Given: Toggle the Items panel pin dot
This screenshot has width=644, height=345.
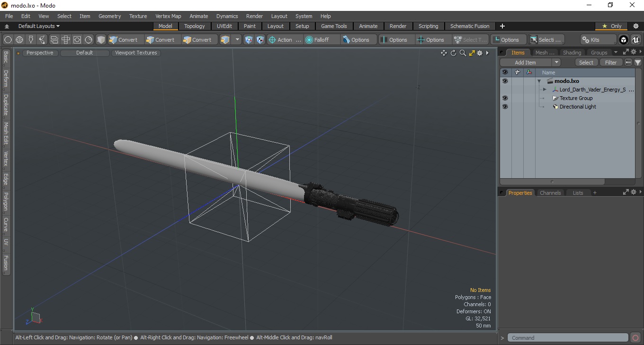Looking at the screenshot, I should pos(502,53).
